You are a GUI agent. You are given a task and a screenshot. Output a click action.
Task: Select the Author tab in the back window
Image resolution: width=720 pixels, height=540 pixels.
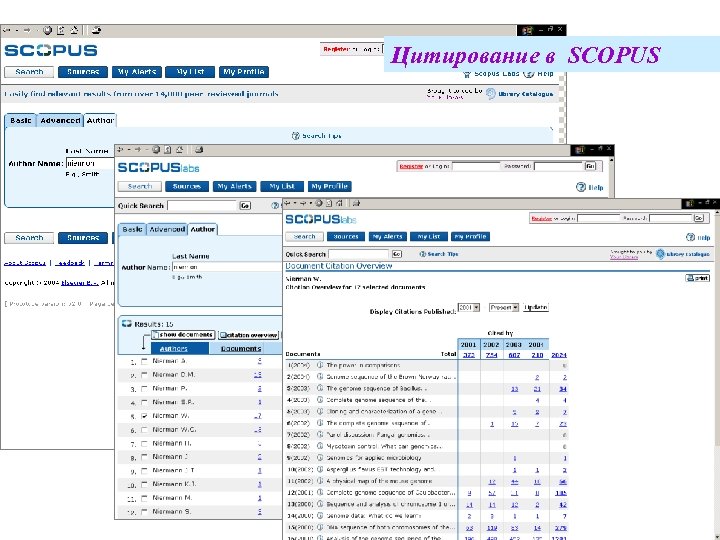coord(100,120)
